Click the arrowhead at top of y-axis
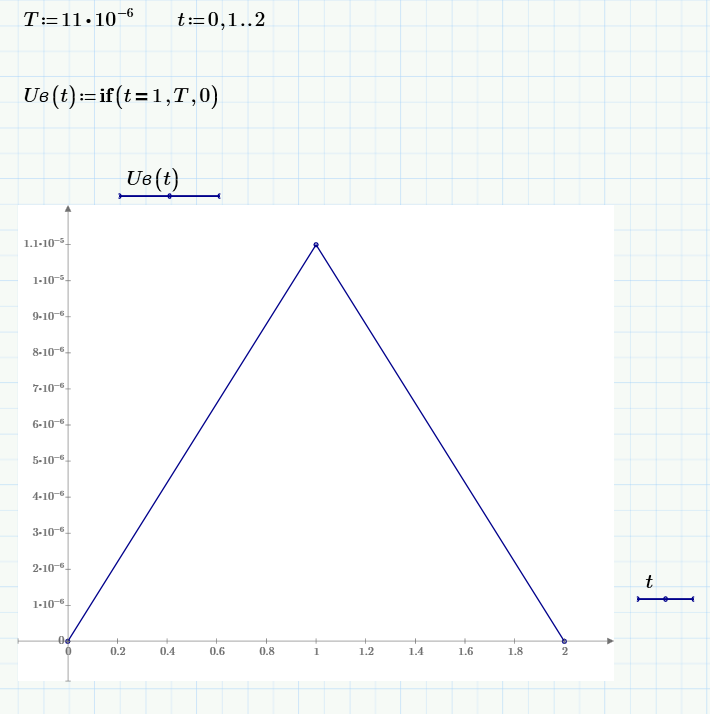The width and height of the screenshot is (710, 714). click(x=68, y=209)
